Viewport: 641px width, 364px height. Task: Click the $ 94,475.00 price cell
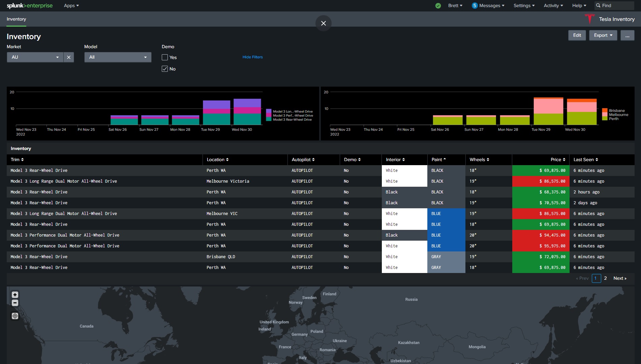click(x=541, y=235)
